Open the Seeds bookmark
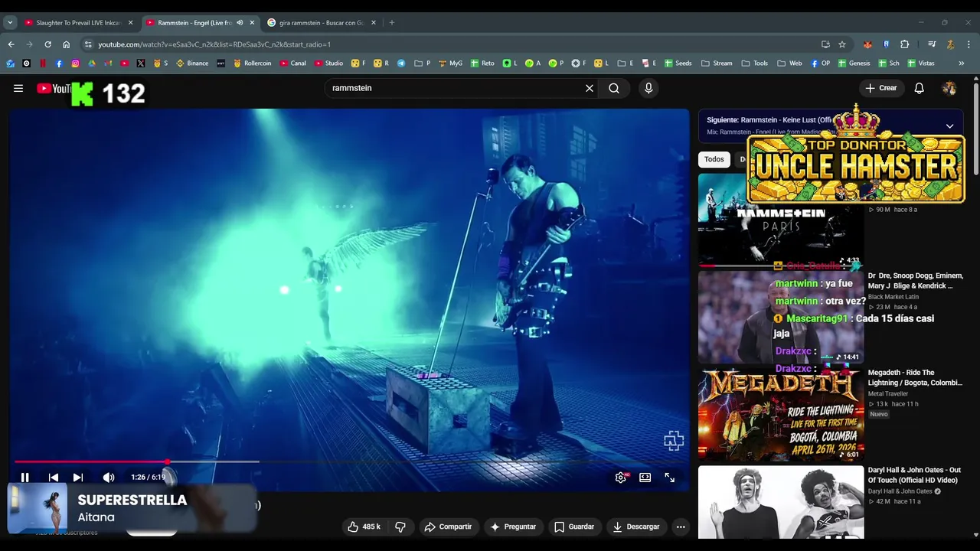980x551 pixels. coord(678,64)
